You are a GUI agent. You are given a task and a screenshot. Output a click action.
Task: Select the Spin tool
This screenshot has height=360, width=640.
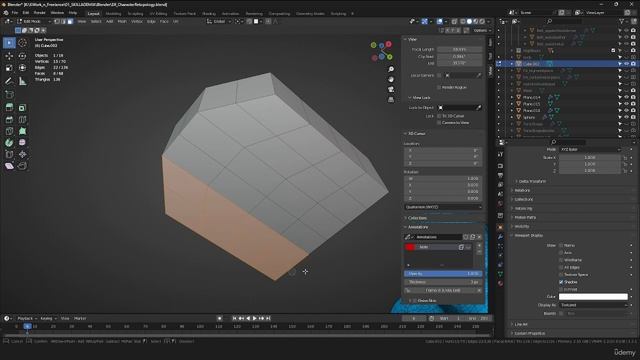[x=9, y=143]
